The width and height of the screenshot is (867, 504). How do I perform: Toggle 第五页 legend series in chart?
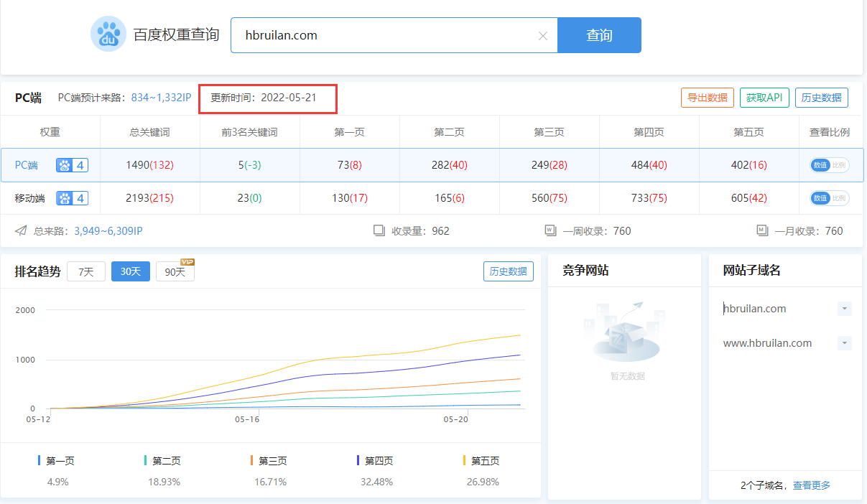pyautogui.click(x=481, y=461)
